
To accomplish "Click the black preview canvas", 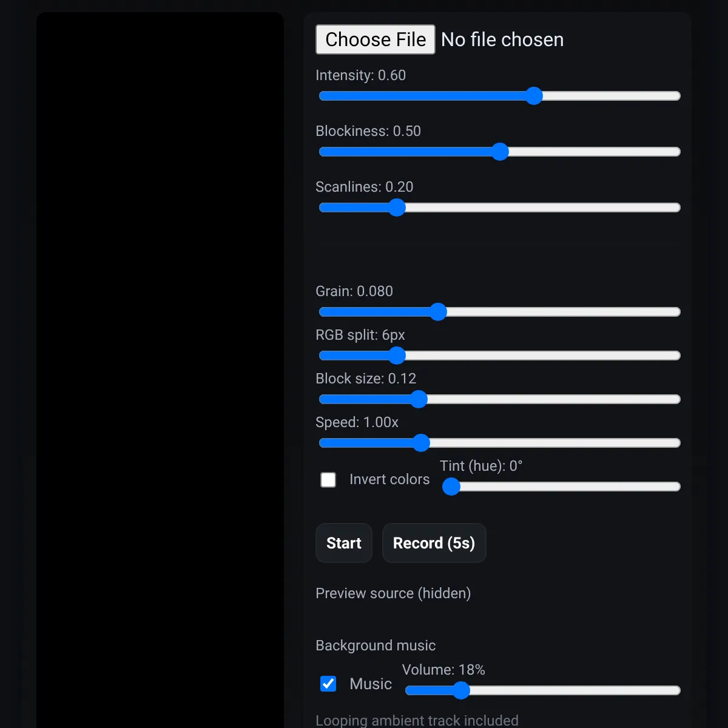I will [x=160, y=370].
